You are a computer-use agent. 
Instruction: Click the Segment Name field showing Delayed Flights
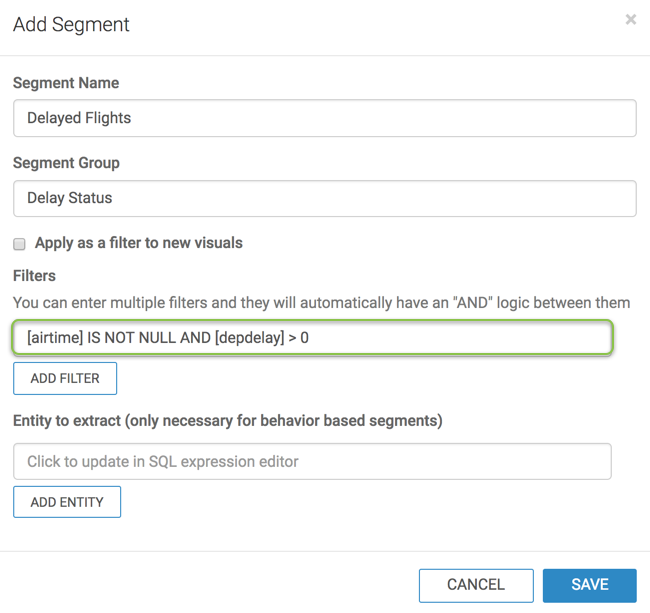324,118
